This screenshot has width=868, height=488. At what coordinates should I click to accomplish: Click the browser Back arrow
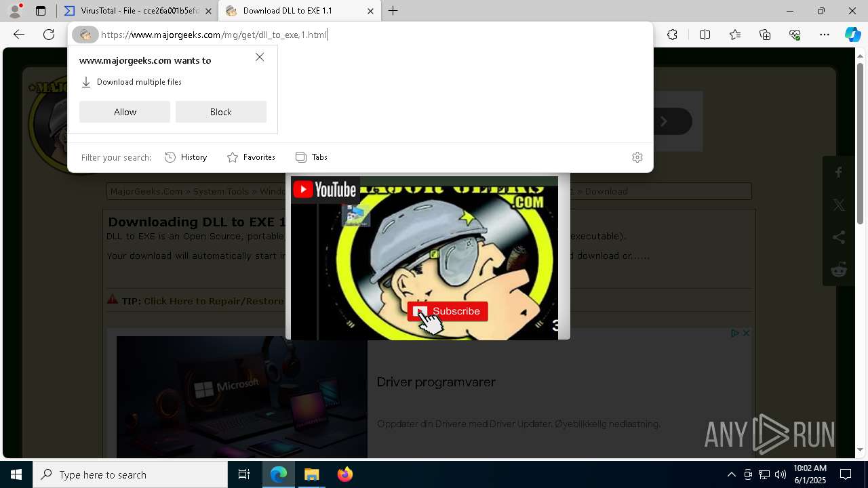click(x=19, y=35)
